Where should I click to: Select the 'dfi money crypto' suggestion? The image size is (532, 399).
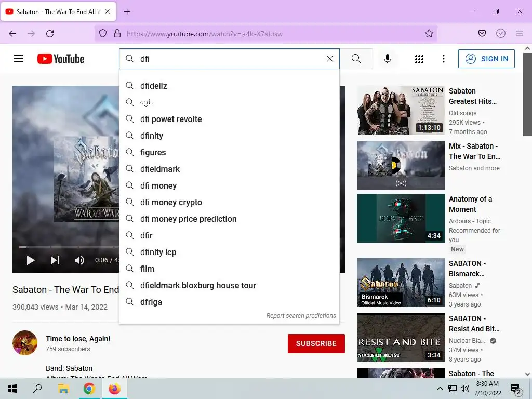(x=229, y=202)
